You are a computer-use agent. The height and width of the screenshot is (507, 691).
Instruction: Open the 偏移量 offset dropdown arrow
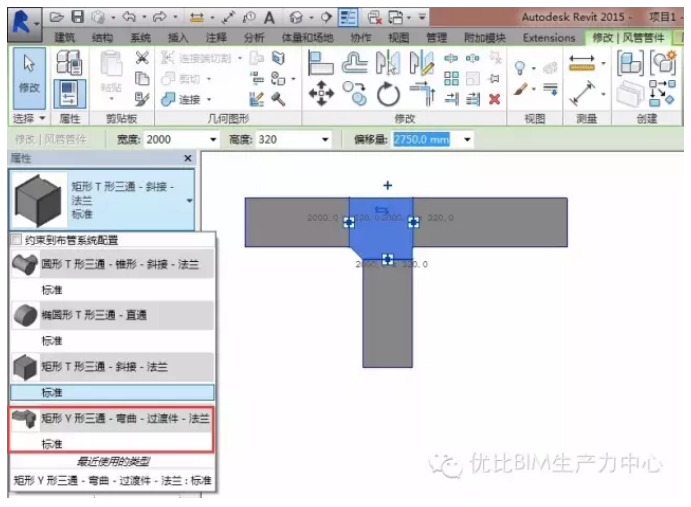(469, 139)
